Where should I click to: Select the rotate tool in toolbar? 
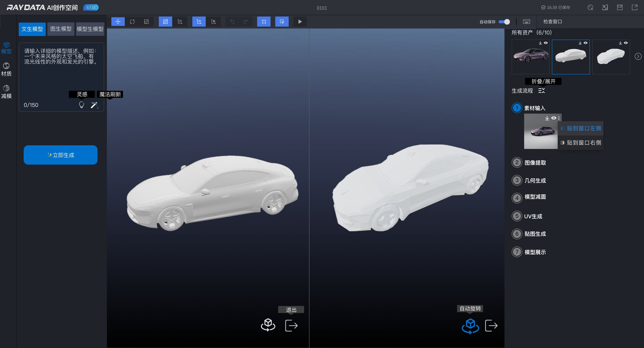[132, 22]
